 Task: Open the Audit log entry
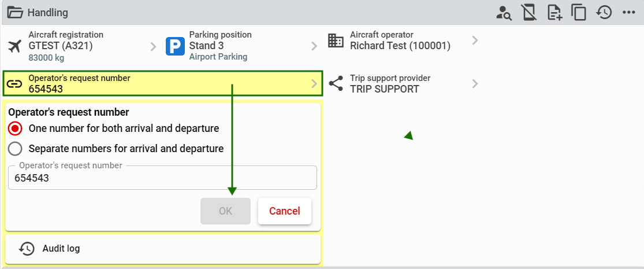point(163,249)
